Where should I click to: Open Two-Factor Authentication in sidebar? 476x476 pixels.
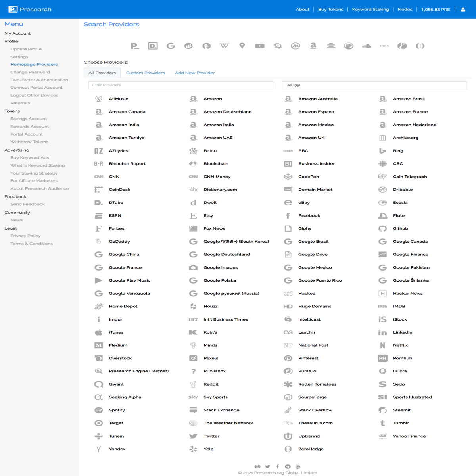point(39,80)
